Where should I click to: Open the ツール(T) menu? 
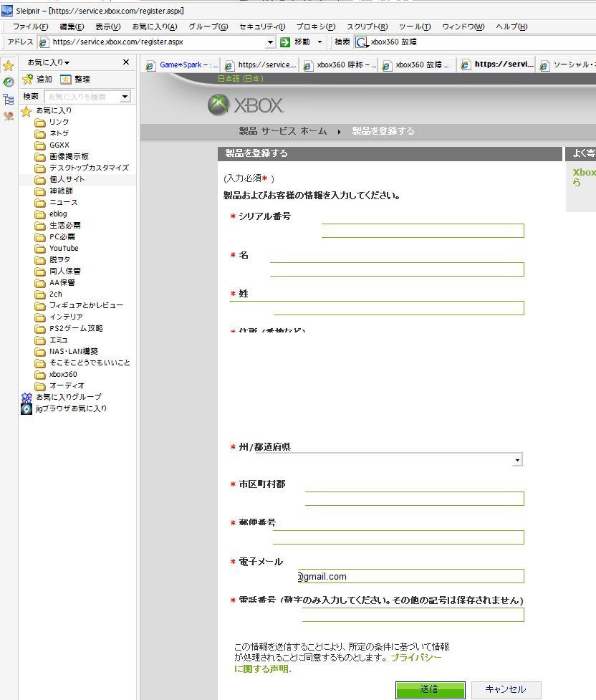click(x=415, y=27)
